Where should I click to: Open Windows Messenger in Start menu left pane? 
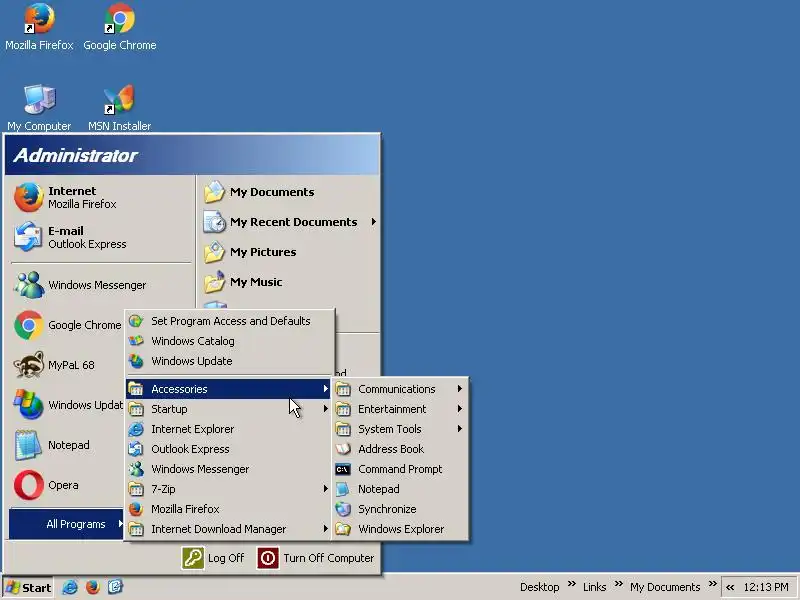(101, 285)
